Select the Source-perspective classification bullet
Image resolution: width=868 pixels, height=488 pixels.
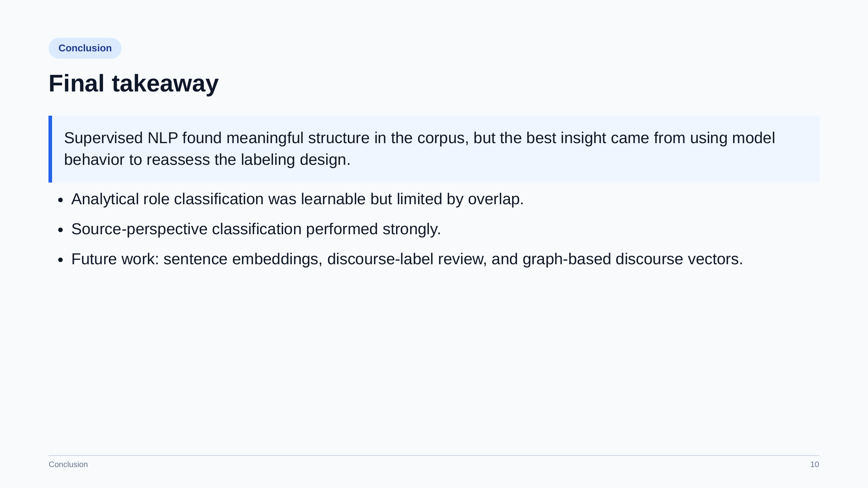coord(256,229)
